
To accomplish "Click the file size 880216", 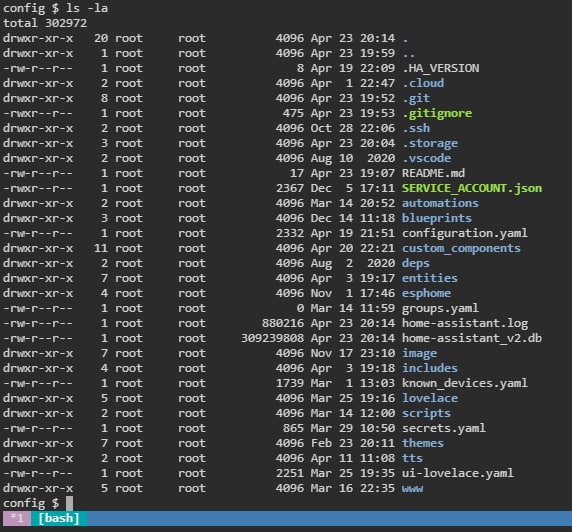I will click(283, 323).
